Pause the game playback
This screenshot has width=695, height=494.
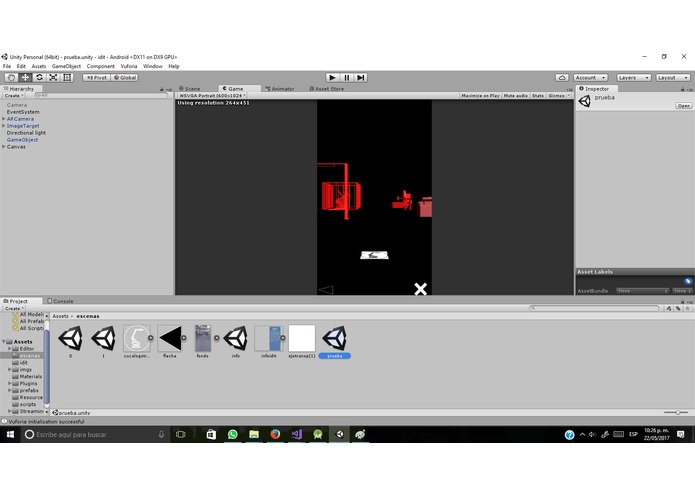[x=347, y=78]
